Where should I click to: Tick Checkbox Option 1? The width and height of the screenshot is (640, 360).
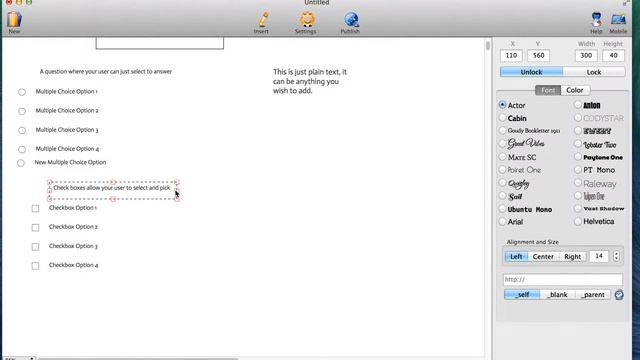pos(36,209)
